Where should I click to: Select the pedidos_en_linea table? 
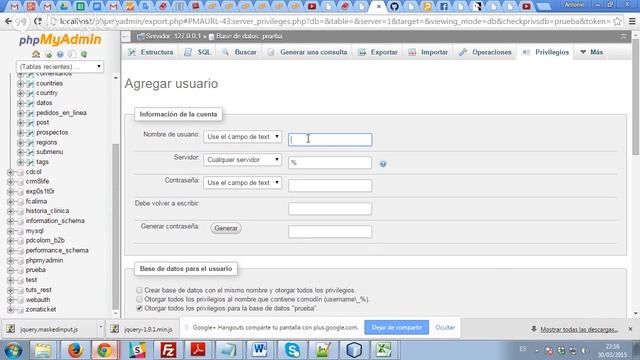pyautogui.click(x=61, y=113)
